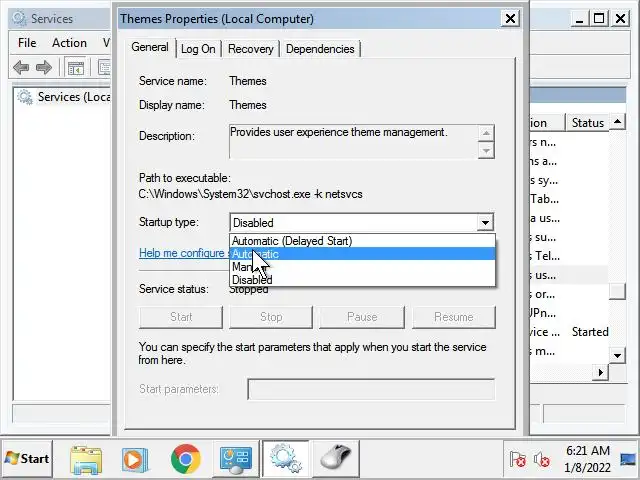Click the Start service button

coord(181,317)
